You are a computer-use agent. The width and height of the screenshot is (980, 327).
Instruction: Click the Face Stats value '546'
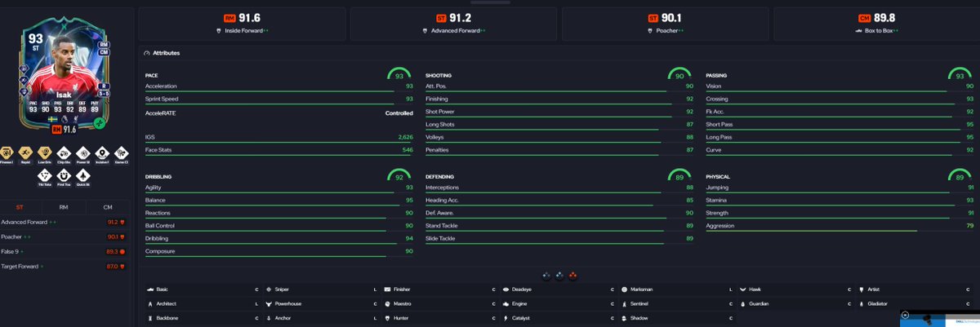tap(408, 150)
